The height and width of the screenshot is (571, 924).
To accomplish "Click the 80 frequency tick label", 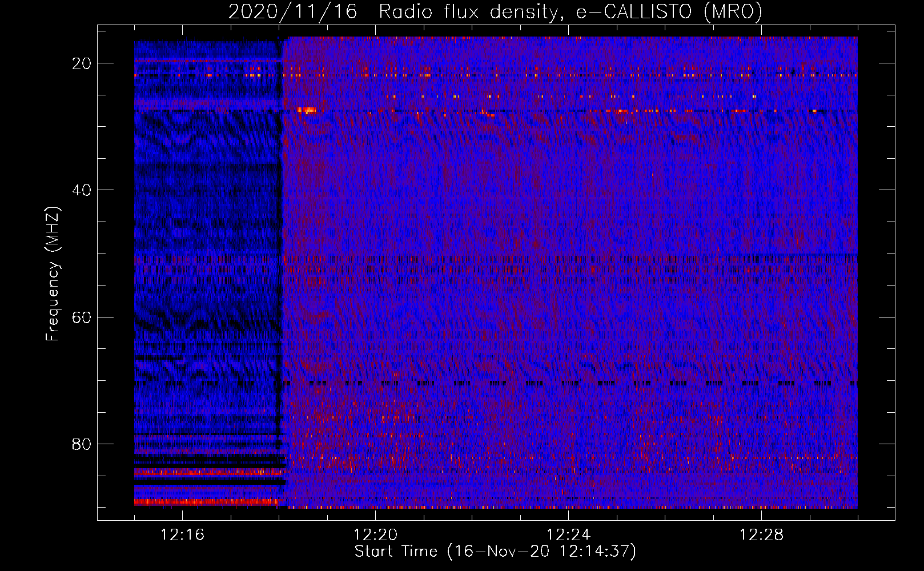I will click(x=82, y=444).
